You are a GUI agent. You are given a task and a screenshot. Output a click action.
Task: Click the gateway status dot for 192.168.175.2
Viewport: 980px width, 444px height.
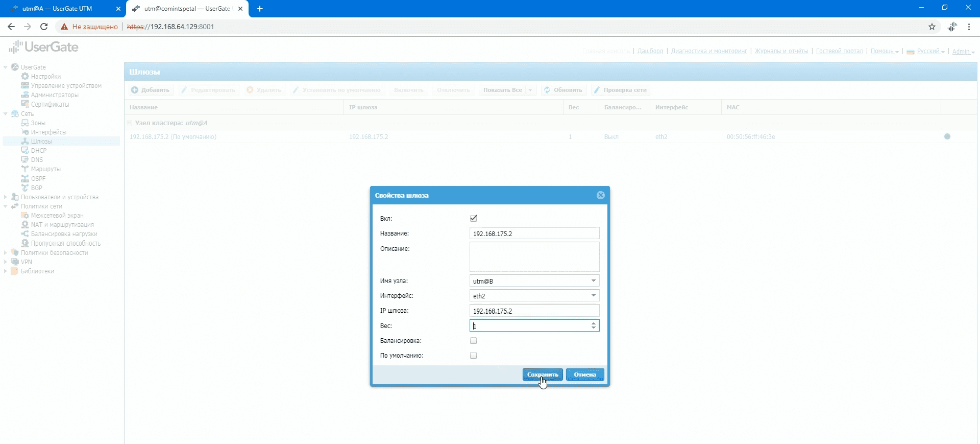[947, 136]
